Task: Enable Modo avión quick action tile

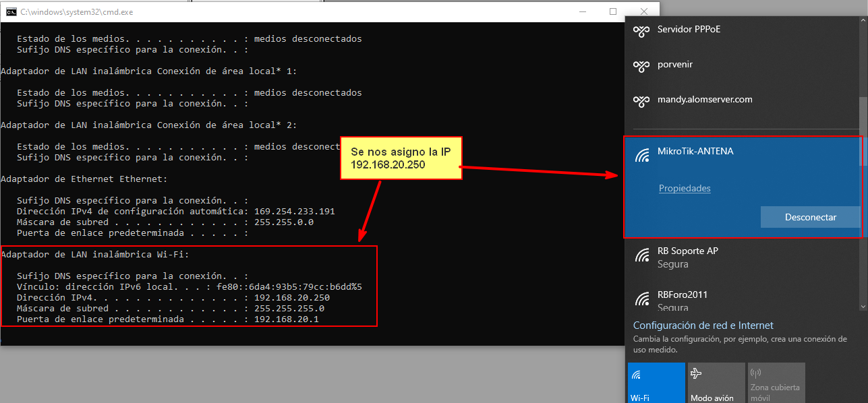Action: pos(716,383)
